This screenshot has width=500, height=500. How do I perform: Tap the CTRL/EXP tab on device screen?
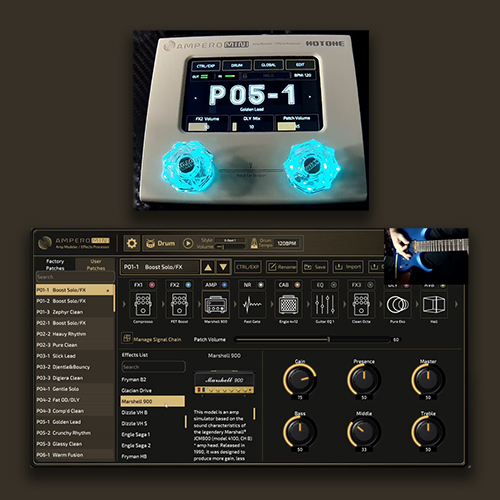206,66
